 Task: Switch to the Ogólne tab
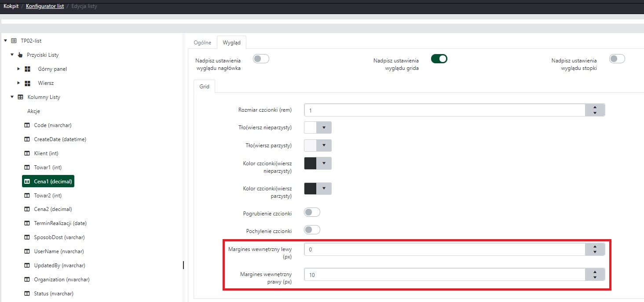coord(202,43)
